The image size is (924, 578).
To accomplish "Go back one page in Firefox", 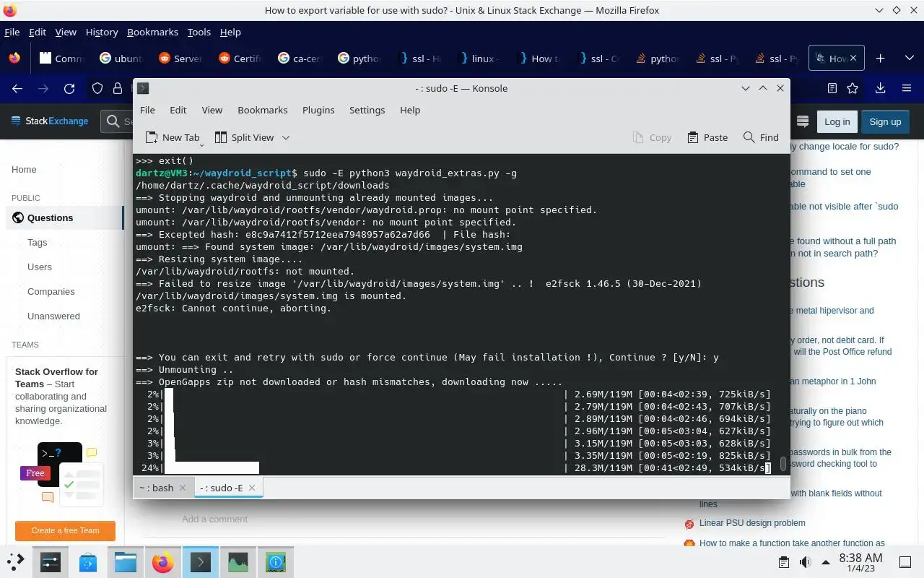I will (18, 88).
